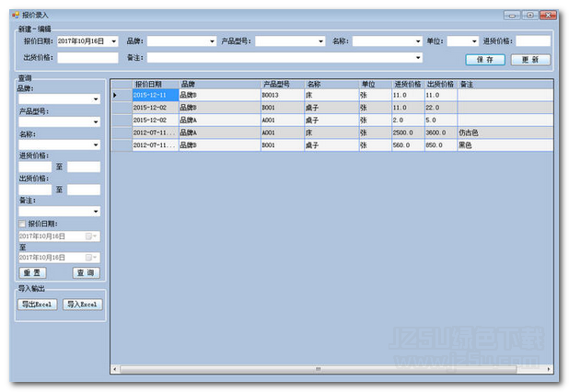Screen dimensions: 569x392
Task: Click row header of selected first row
Action: pos(122,95)
